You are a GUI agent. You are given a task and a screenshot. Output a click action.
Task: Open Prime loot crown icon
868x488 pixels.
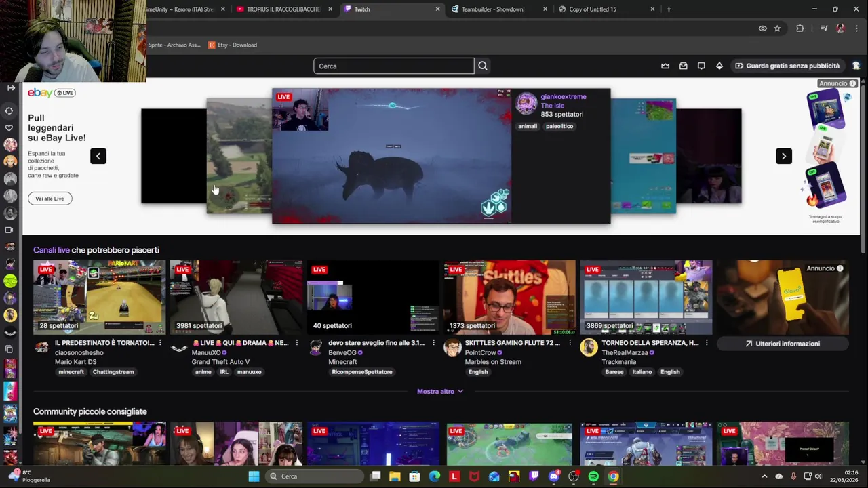665,66
